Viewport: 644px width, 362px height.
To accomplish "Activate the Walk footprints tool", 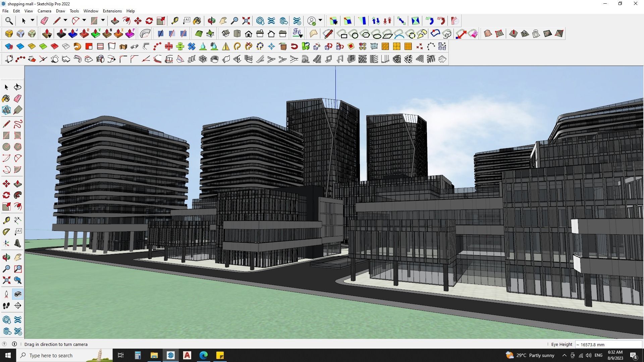I will pos(6,306).
